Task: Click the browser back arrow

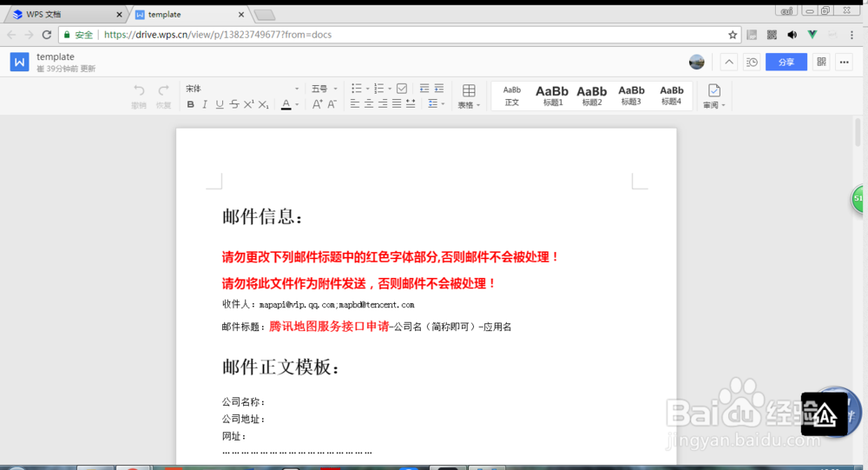Action: 11,35
